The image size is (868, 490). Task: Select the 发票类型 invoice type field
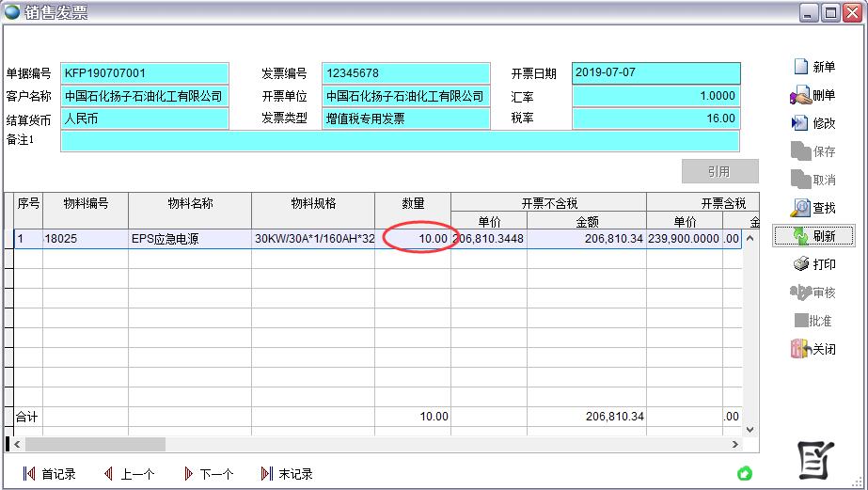[405, 119]
